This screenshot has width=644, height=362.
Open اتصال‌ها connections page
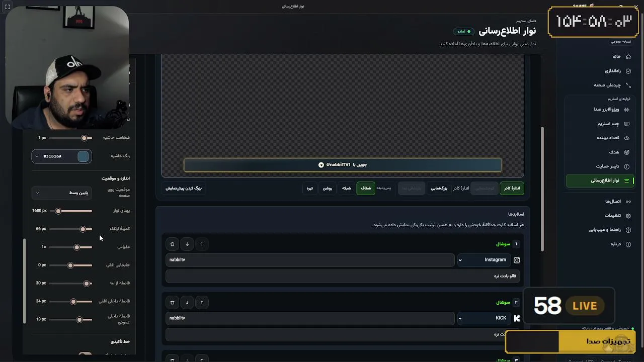599,202
